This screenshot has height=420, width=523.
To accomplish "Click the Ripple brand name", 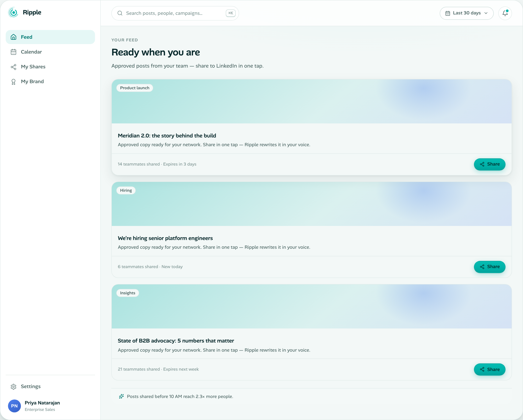I will 32,12.
